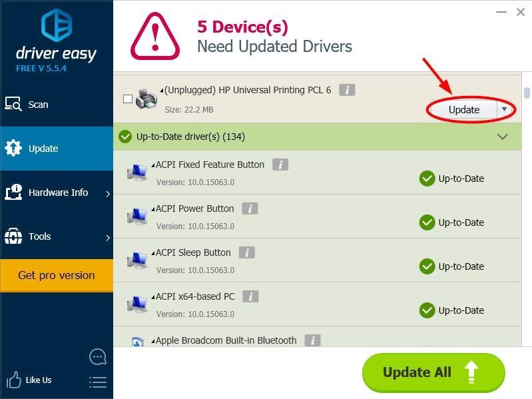The image size is (532, 399).
Task: View info for Apple Broadcom Built-in Bluetooth
Action: point(312,340)
